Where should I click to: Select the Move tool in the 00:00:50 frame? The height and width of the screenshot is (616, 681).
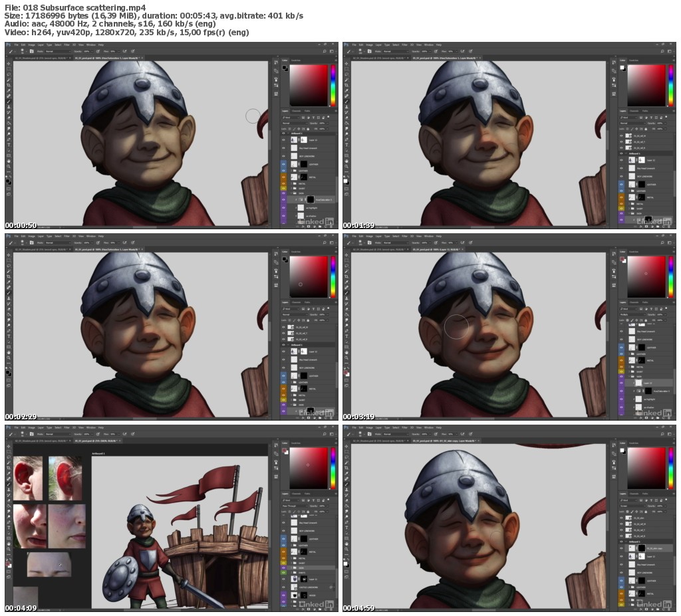coord(9,64)
